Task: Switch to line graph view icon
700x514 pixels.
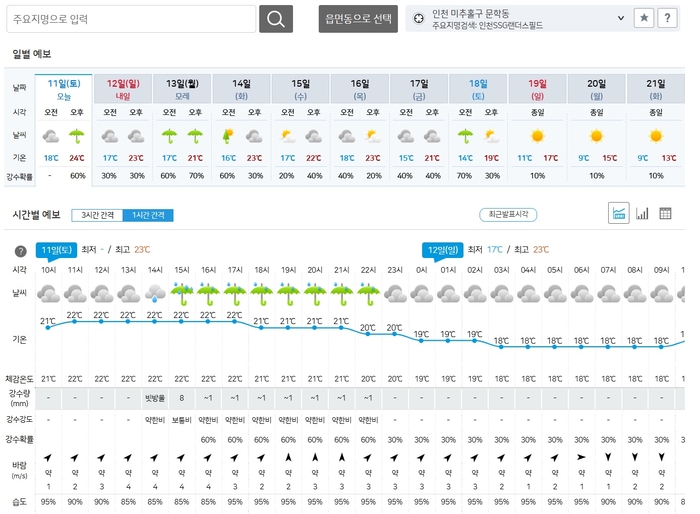Action: (618, 213)
